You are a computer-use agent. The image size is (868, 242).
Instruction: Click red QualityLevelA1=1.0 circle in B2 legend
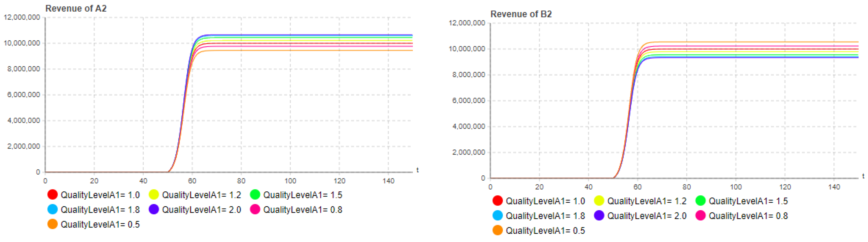click(498, 201)
